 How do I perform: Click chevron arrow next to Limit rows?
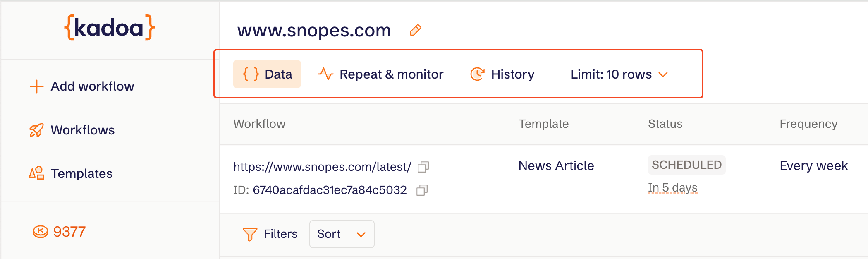click(663, 75)
